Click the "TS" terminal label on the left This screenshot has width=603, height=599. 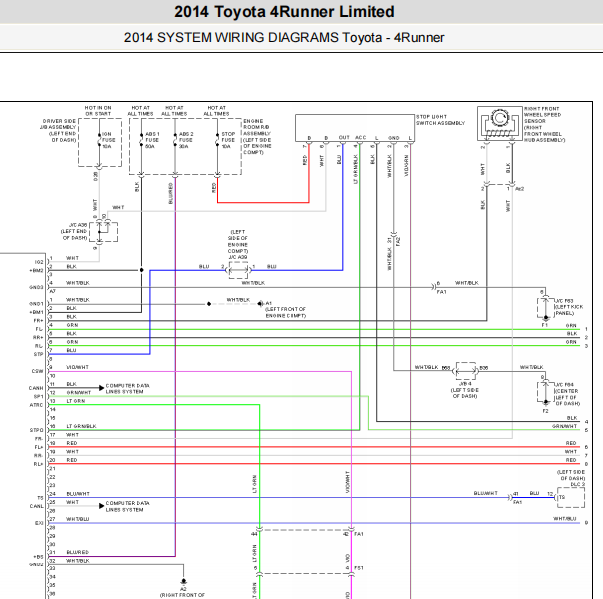[40, 498]
